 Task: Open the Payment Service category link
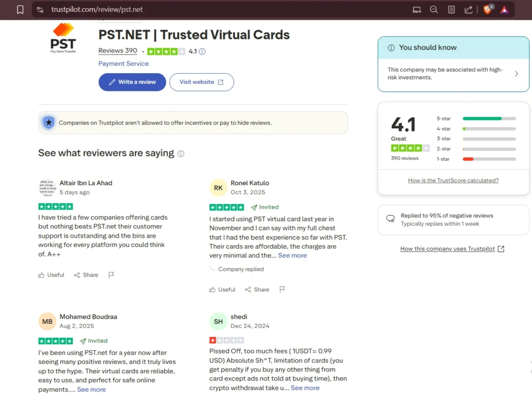coord(124,64)
